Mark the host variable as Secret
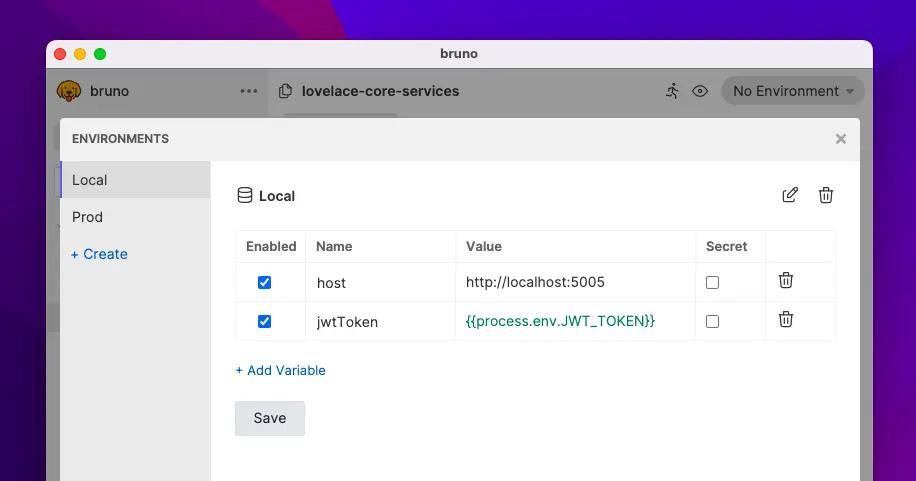This screenshot has height=481, width=916. [x=712, y=282]
